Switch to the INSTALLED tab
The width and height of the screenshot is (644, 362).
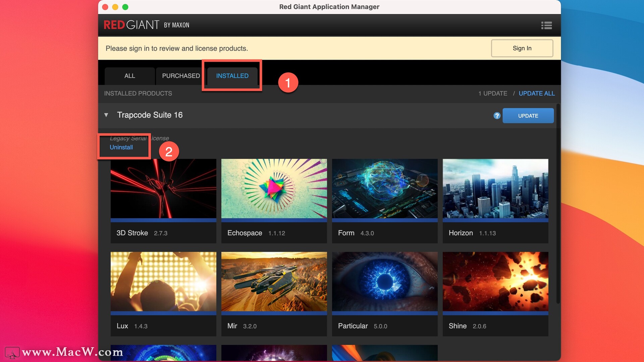pyautogui.click(x=232, y=75)
